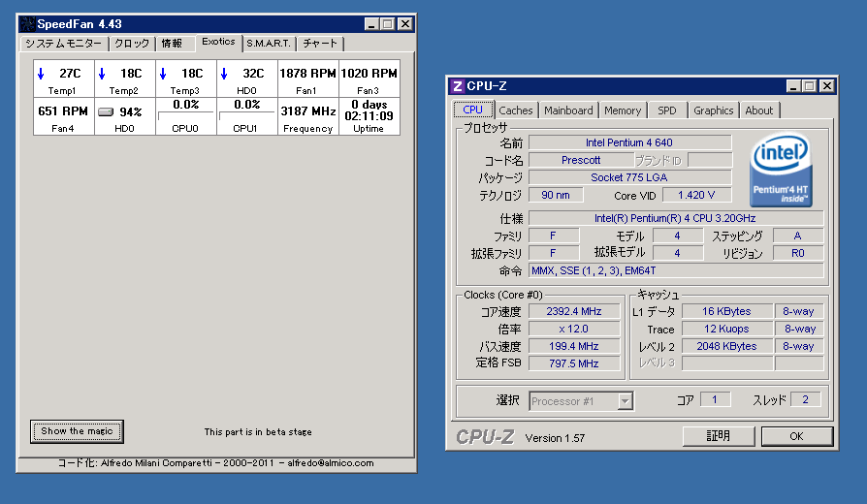The width and height of the screenshot is (867, 504).
Task: Click the Uptime 0 days 02:11:09 cell
Action: tap(369, 116)
